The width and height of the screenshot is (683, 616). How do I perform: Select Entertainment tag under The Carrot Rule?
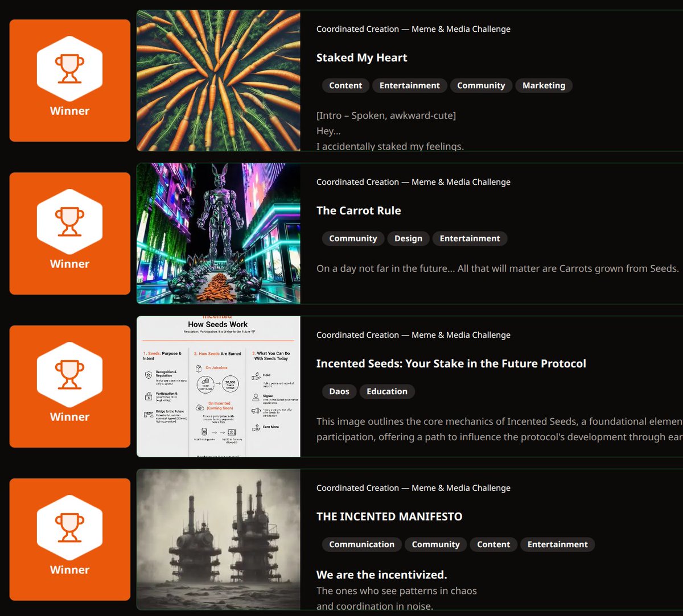(470, 238)
